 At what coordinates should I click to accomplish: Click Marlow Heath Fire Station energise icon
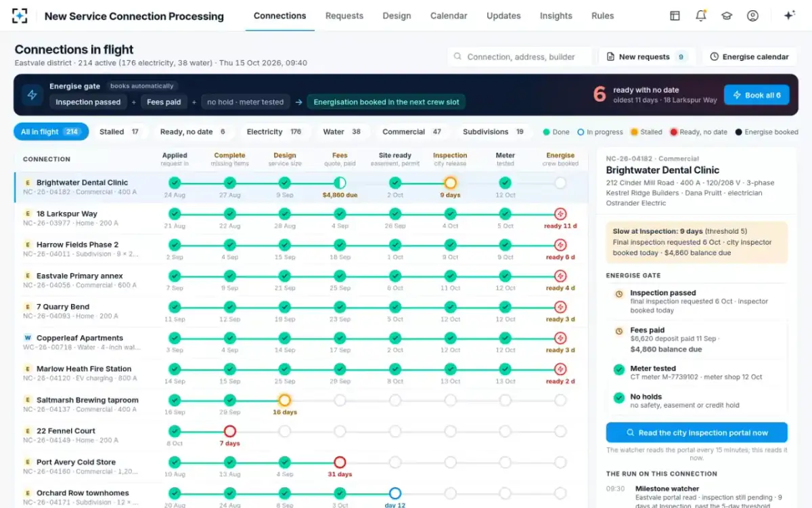coord(560,369)
